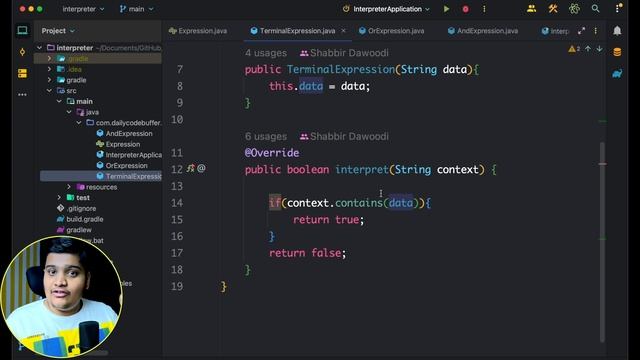This screenshot has height=360, width=640.
Task: Collapse the src folder
Action: pos(49,91)
